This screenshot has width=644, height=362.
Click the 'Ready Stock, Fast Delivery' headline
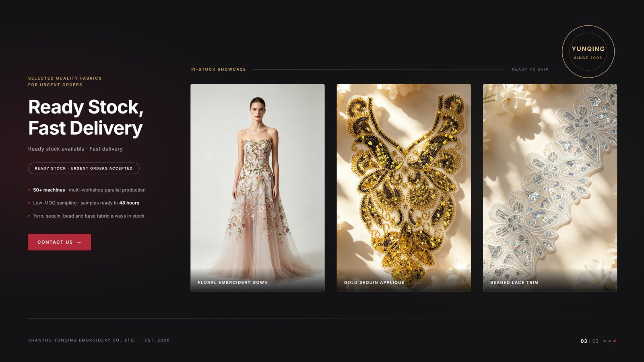86,117
